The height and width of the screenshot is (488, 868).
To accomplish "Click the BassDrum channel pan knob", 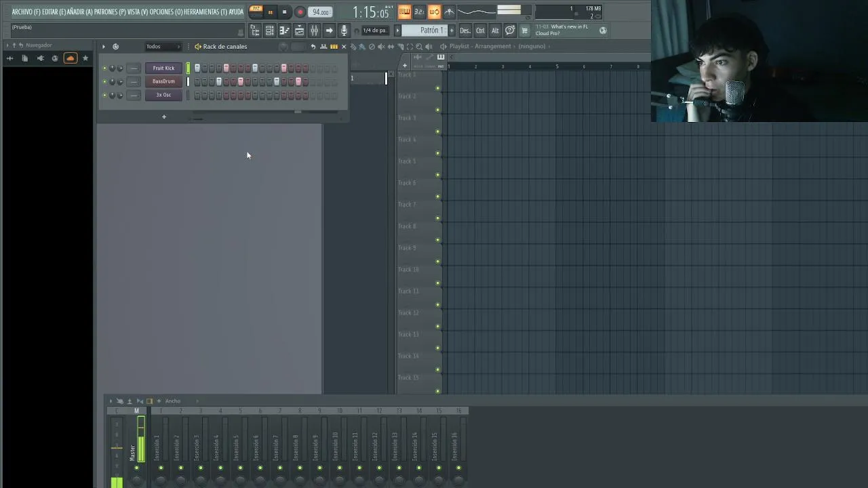I will tap(113, 81).
